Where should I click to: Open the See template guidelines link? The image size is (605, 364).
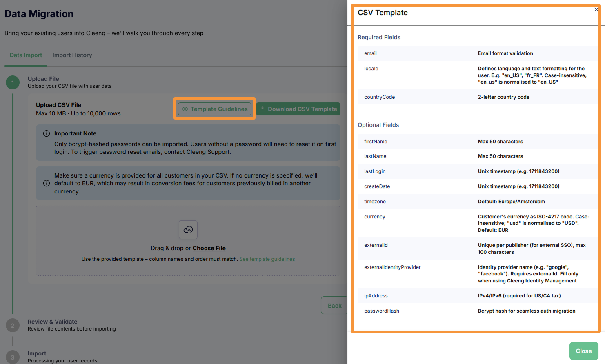tap(267, 259)
